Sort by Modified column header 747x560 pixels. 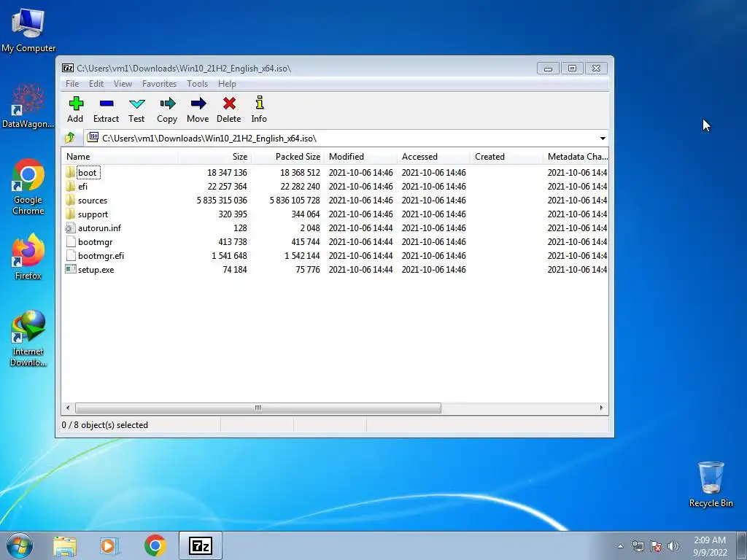[x=360, y=157]
